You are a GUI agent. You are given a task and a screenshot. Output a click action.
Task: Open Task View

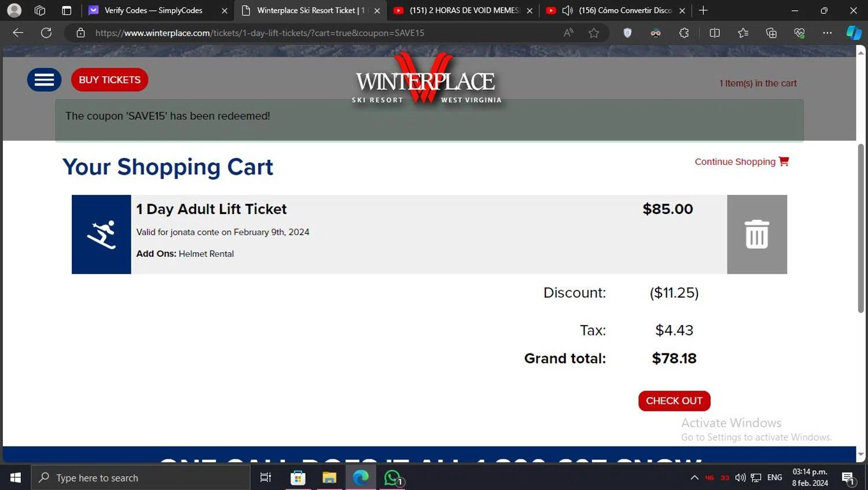point(266,478)
